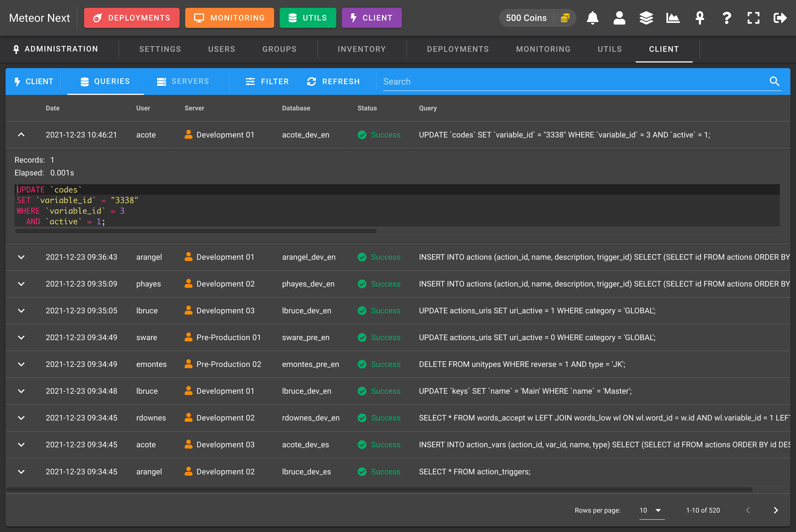
Task: Expand the acote Development 03 query row
Action: pos(21,445)
